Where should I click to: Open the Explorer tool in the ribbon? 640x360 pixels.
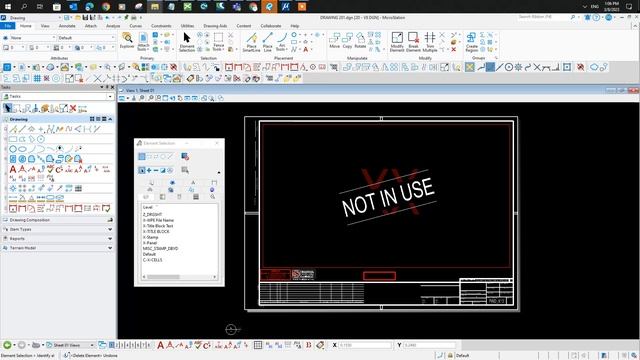tap(127, 41)
